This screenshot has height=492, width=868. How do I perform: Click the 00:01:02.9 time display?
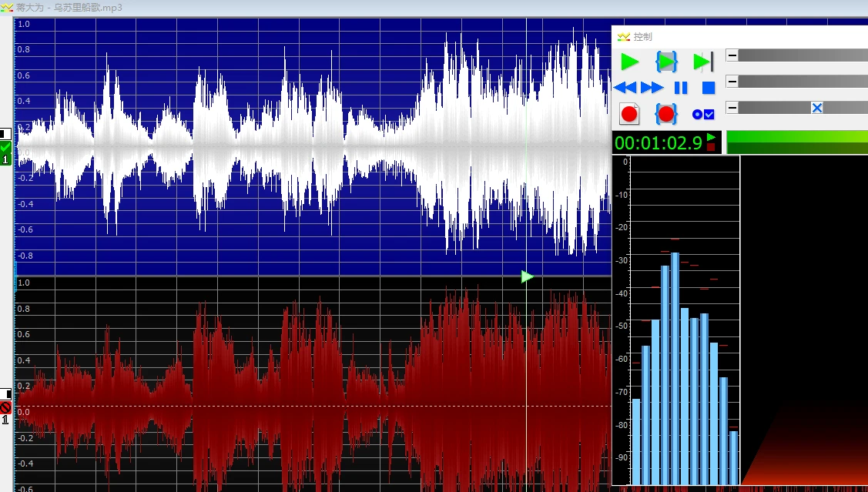[x=659, y=142]
